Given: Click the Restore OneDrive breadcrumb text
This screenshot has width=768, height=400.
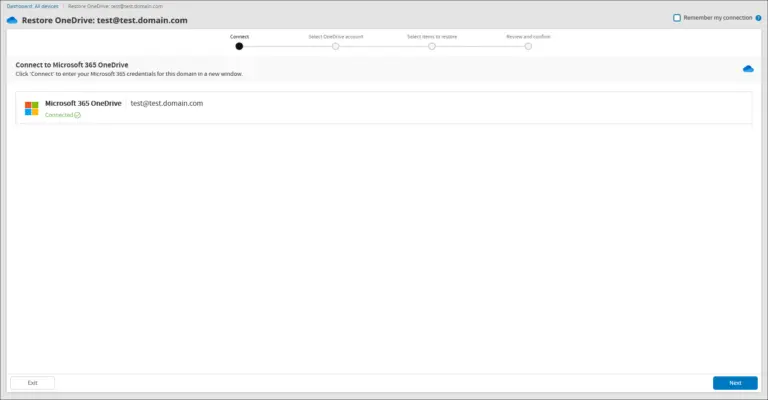Looking at the screenshot, I should [x=115, y=6].
